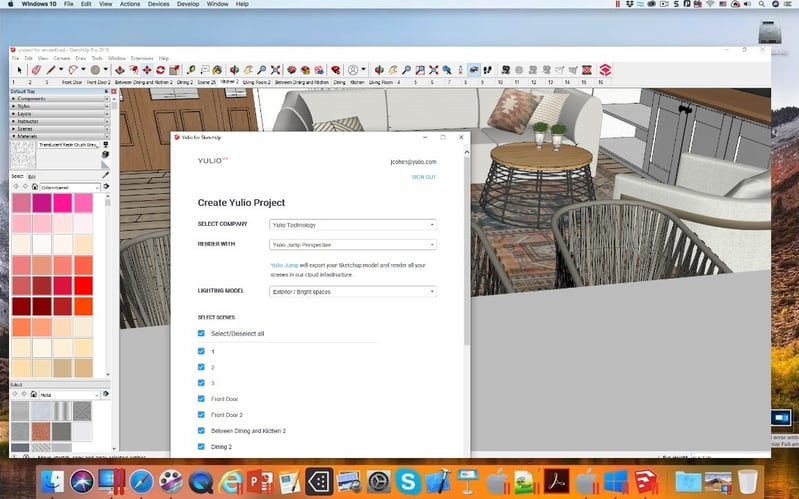The height and width of the screenshot is (499, 799).
Task: Go to the Scene 25 scene tab
Action: point(206,82)
